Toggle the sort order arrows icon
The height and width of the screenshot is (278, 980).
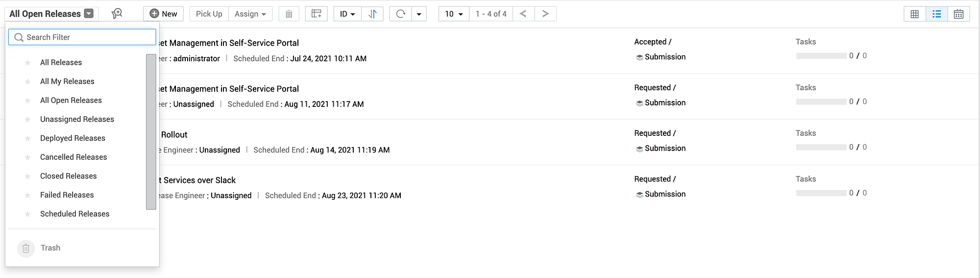click(372, 14)
